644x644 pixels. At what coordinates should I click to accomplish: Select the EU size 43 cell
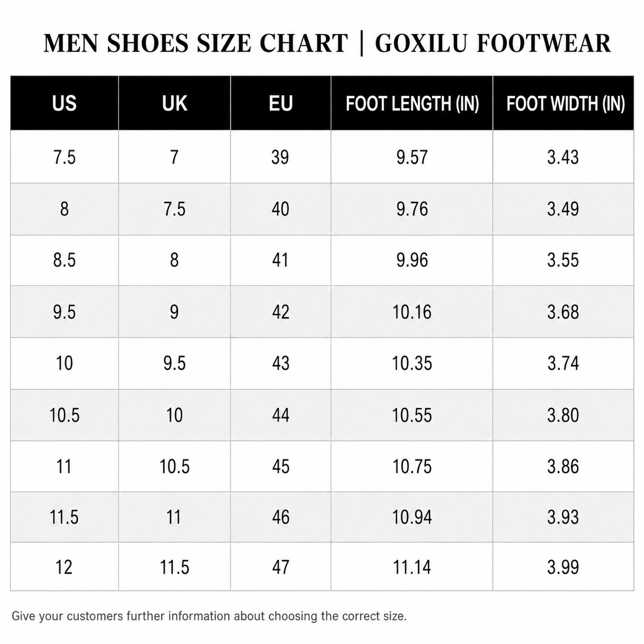point(280,364)
